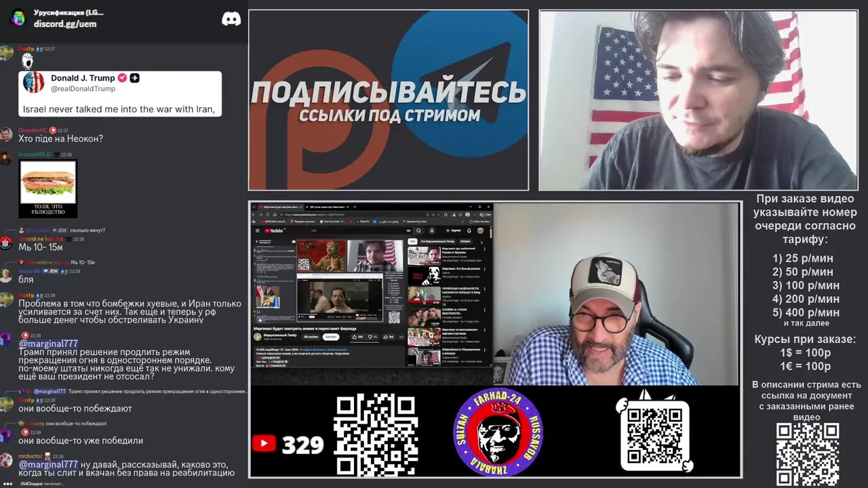
Task: Click mrdoctor's avatar in chat
Action: point(6,460)
